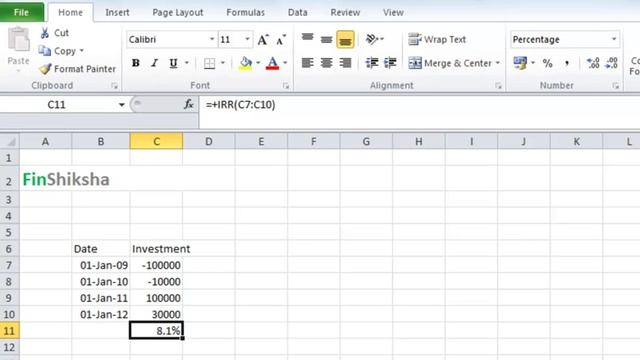Open borders dropdown arrow
This screenshot has height=360, width=640.
pyautogui.click(x=223, y=63)
